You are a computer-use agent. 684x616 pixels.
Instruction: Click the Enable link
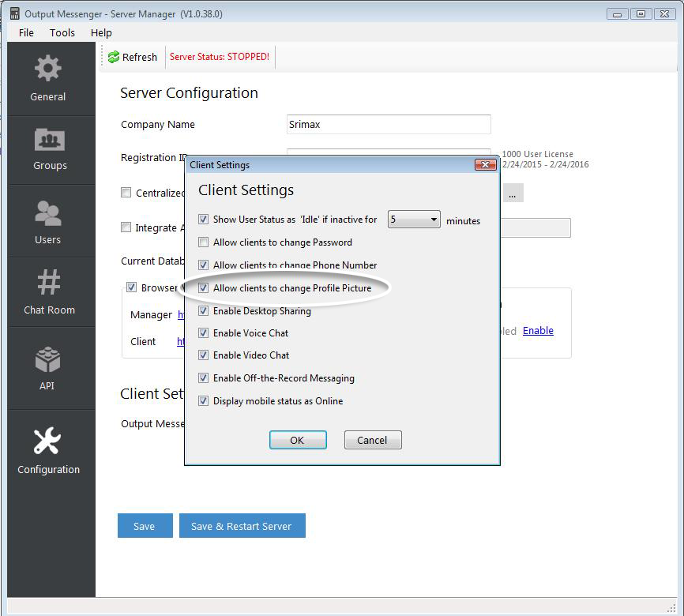[x=538, y=331]
